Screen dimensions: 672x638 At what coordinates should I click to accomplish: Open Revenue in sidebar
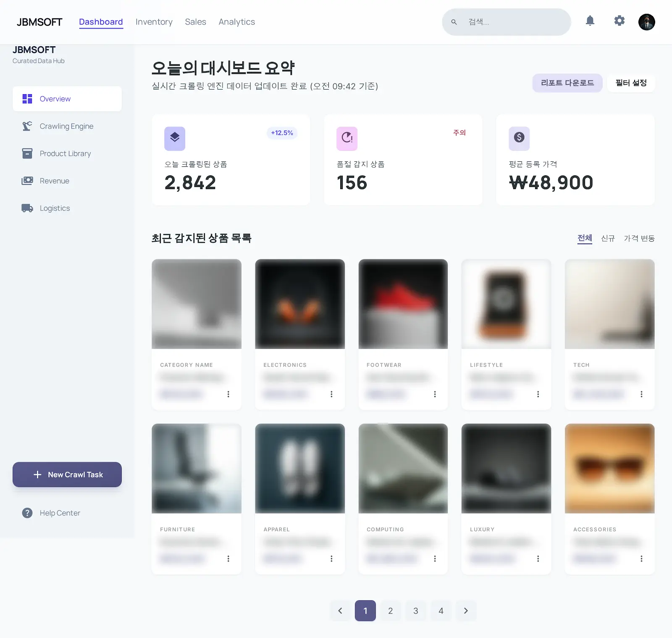coord(67,181)
